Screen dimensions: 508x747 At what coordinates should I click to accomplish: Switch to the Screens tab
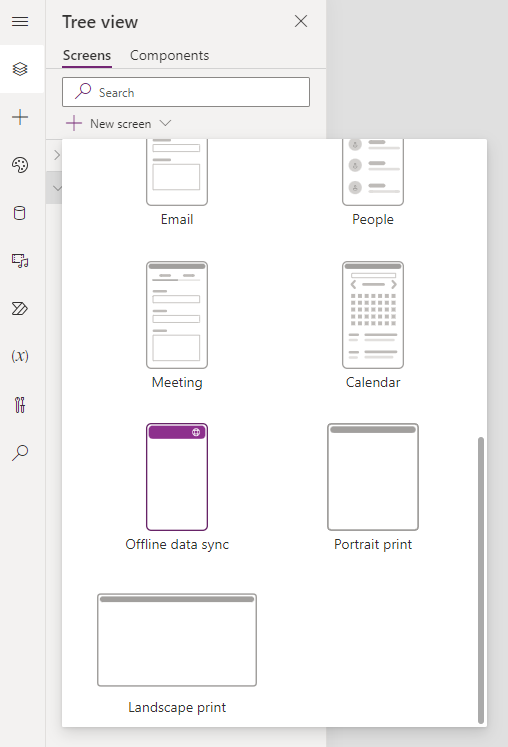point(87,55)
